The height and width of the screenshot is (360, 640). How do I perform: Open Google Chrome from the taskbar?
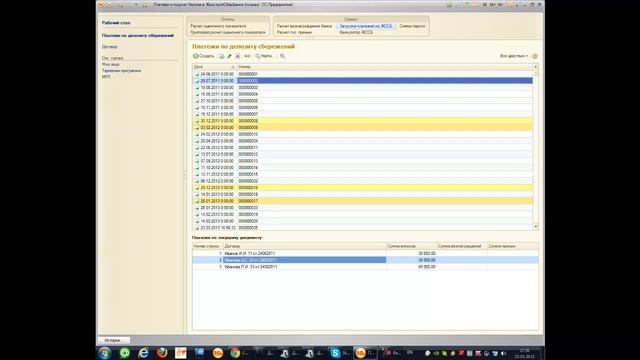235,353
